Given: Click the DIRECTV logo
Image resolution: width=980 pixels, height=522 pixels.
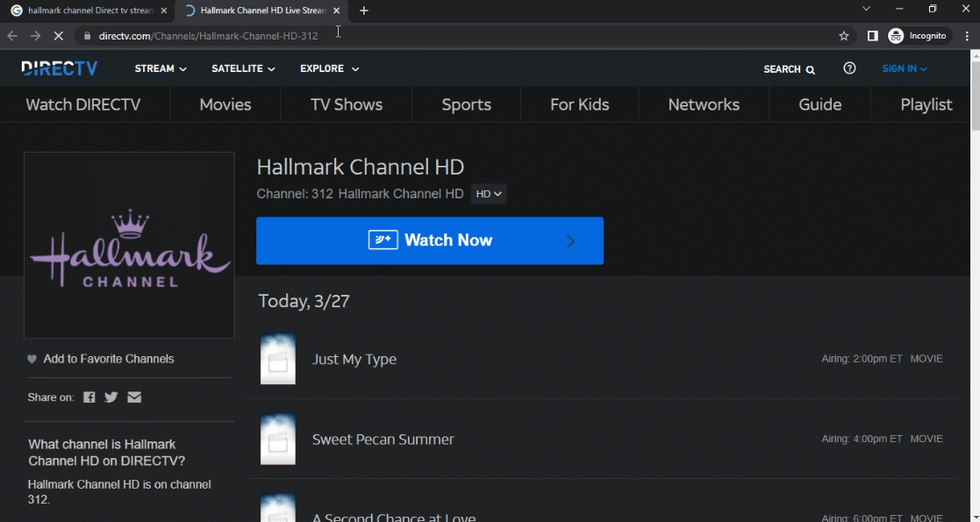Looking at the screenshot, I should (60, 68).
